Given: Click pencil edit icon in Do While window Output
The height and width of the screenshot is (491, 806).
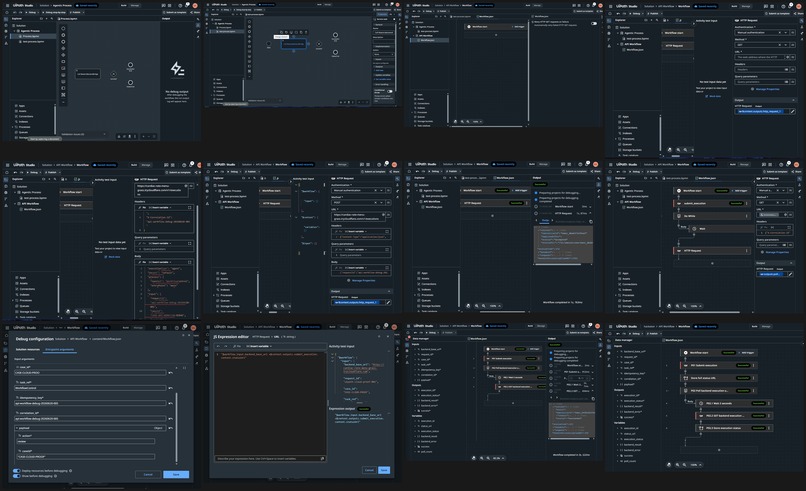Looking at the screenshot, I should click(x=790, y=274).
